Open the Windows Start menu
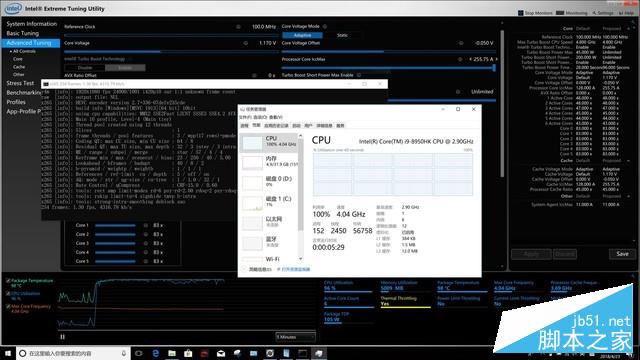 click(7, 353)
